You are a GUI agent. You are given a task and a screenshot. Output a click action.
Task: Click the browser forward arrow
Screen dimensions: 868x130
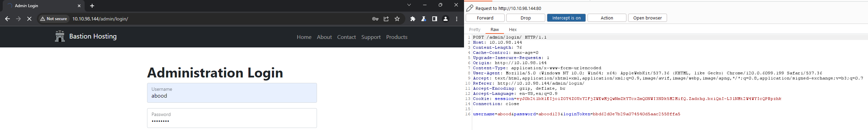[18, 19]
